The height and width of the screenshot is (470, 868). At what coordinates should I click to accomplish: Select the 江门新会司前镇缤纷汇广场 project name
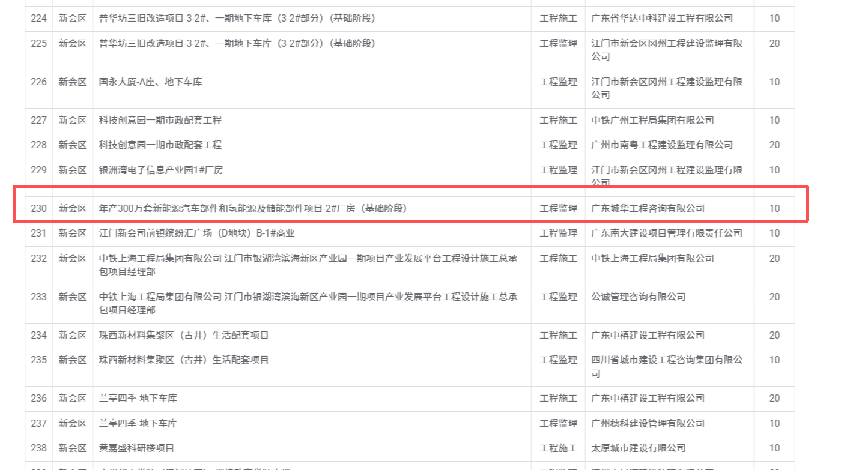pyautogui.click(x=196, y=233)
